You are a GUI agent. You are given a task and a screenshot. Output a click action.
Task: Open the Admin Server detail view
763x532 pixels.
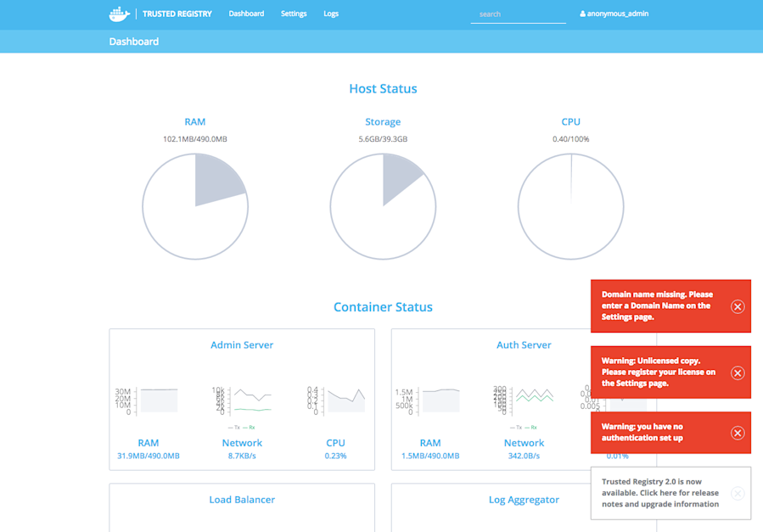click(x=242, y=344)
